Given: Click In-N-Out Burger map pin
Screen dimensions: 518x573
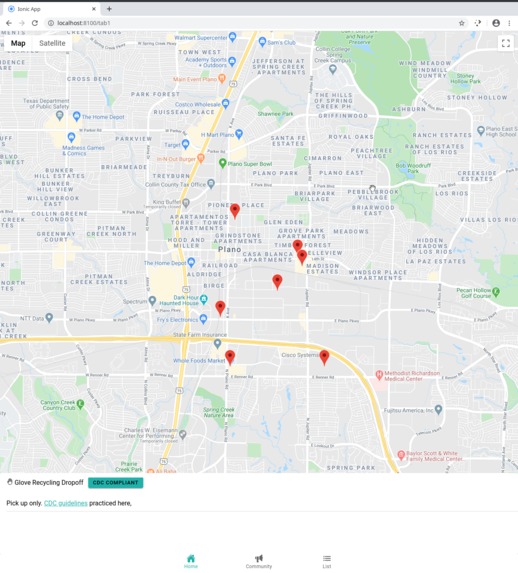Looking at the screenshot, I should 200,158.
